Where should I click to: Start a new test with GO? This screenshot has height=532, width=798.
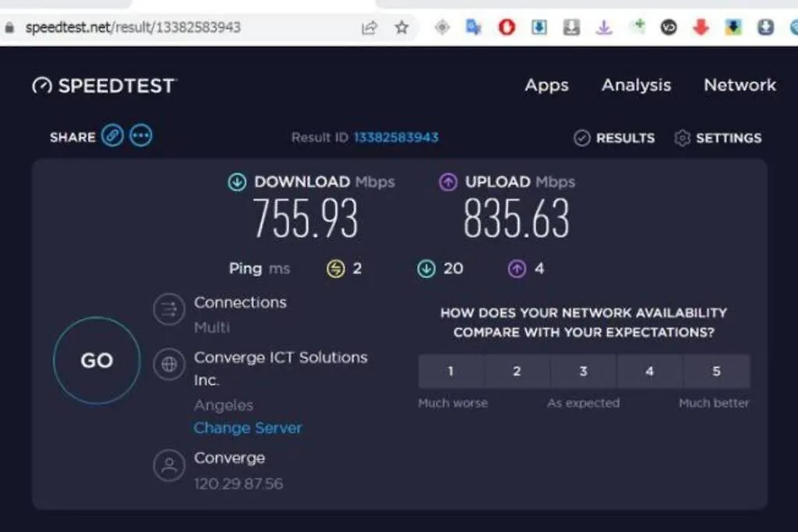point(97,361)
